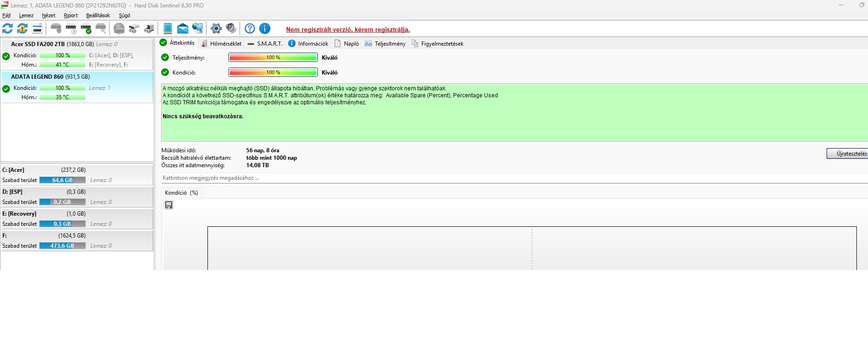Open the blue notepad report icon
This screenshot has width=868, height=339.
(168, 28)
